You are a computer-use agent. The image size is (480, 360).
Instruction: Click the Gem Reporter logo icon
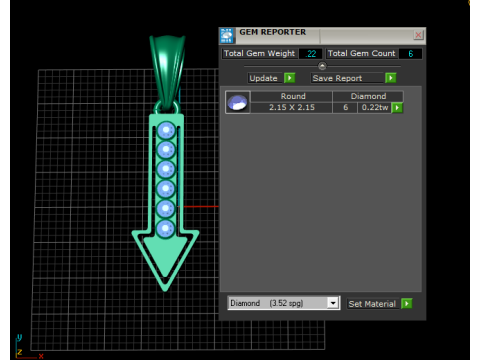click(x=227, y=36)
